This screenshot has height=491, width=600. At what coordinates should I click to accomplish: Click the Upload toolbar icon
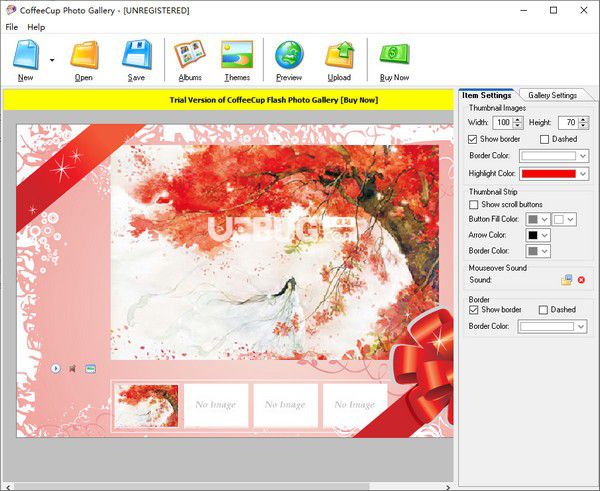(339, 55)
